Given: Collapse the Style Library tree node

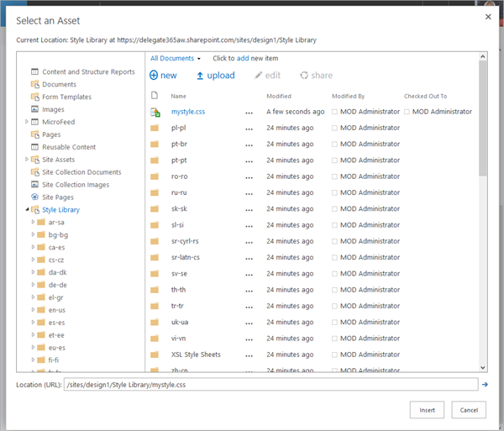Looking at the screenshot, I should [26, 210].
